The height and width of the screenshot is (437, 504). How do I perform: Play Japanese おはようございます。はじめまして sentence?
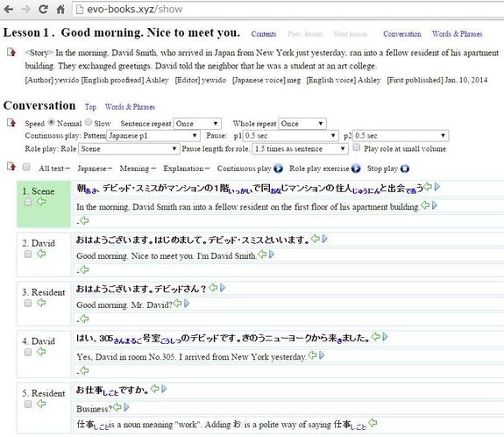325,239
